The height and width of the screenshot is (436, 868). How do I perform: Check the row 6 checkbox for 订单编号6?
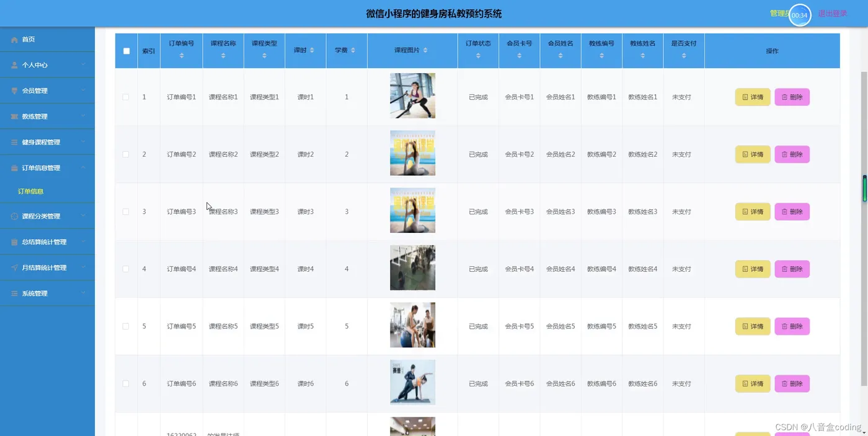point(126,384)
